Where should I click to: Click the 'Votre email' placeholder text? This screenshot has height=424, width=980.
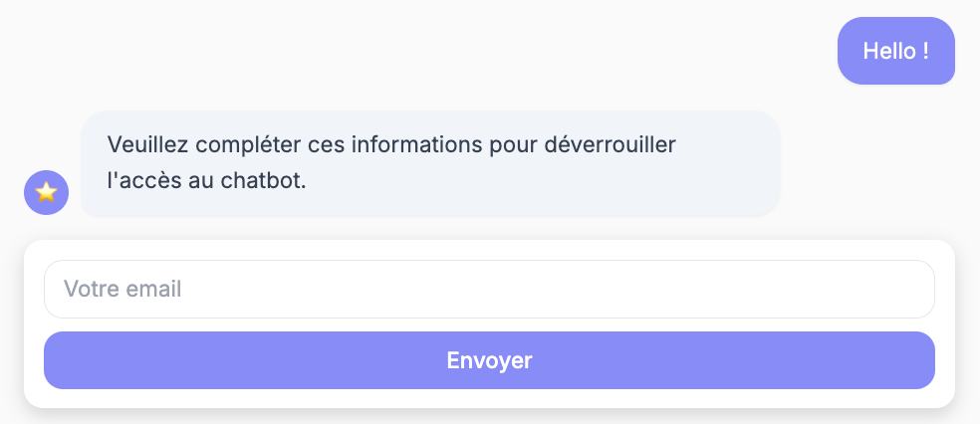pos(122,289)
